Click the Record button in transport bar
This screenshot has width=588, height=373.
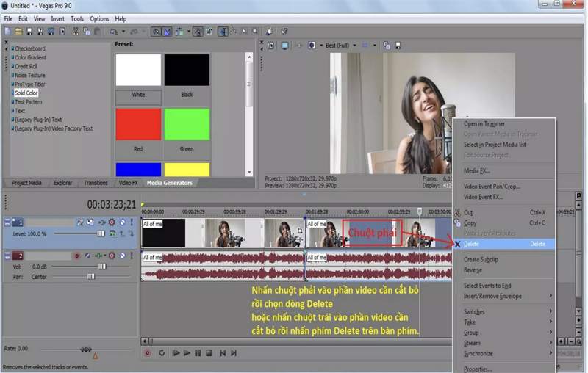click(148, 352)
